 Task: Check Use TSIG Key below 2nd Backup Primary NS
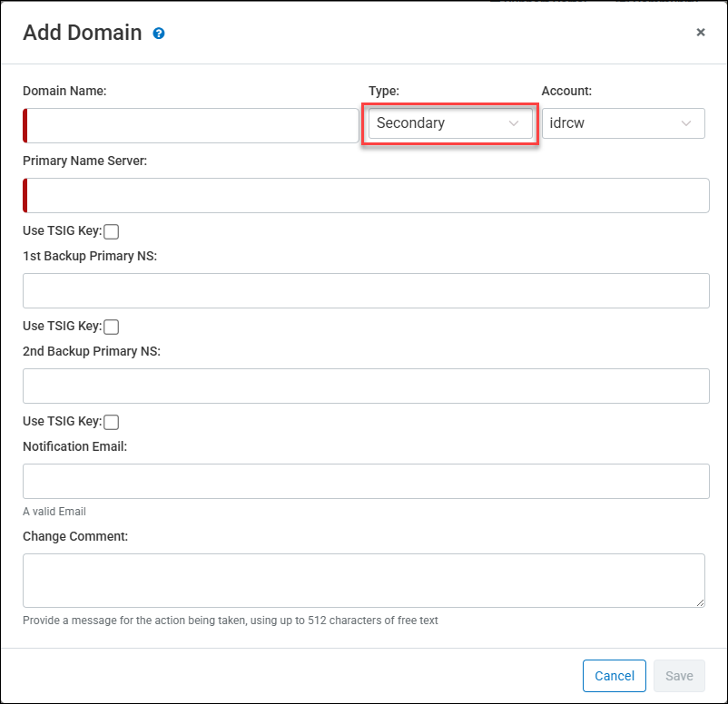tap(112, 422)
